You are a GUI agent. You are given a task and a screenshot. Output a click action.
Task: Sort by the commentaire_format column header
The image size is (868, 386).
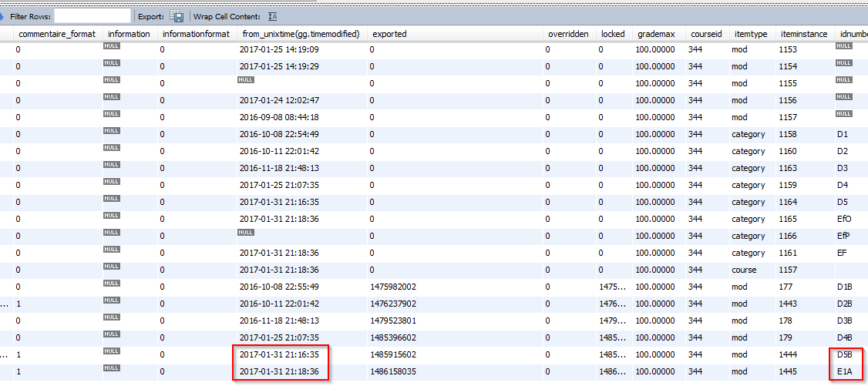[x=56, y=34]
